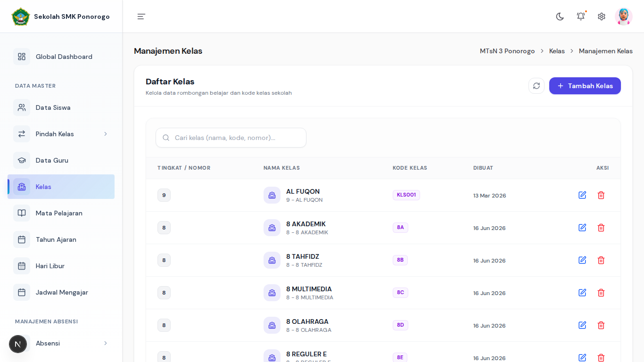Expand the Absensi submenu chevron
Image resolution: width=644 pixels, height=362 pixels.
(106, 343)
